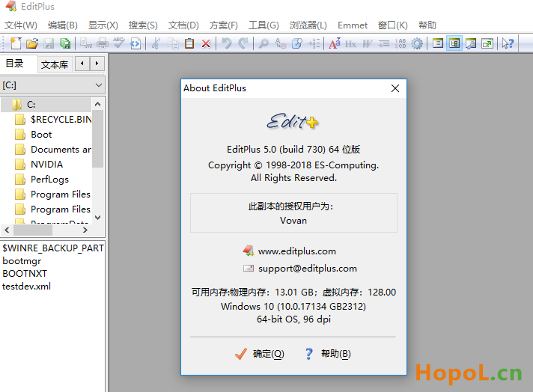533x392 pixels.
Task: Click the Cut scissors icon
Action: 156,43
